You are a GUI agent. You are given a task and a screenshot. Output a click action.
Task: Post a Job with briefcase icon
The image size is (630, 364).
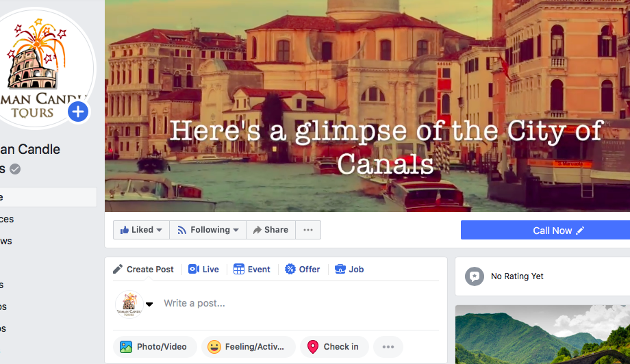[x=349, y=270]
